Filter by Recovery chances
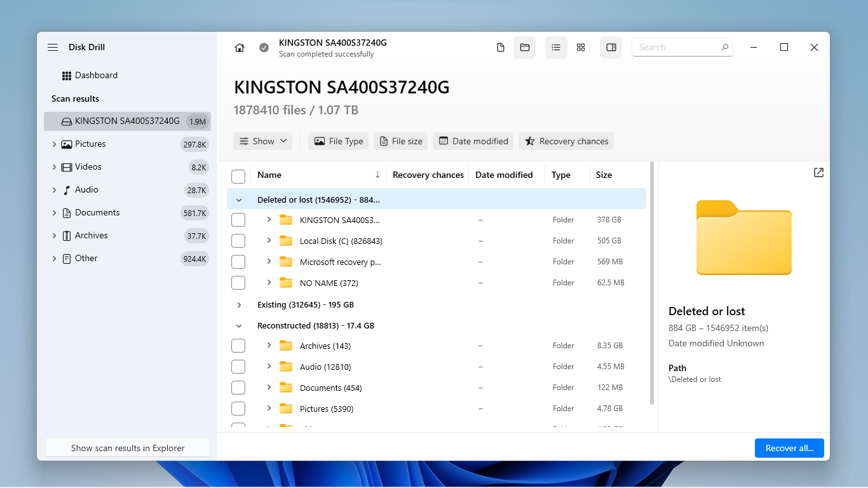868x488 pixels. click(566, 141)
